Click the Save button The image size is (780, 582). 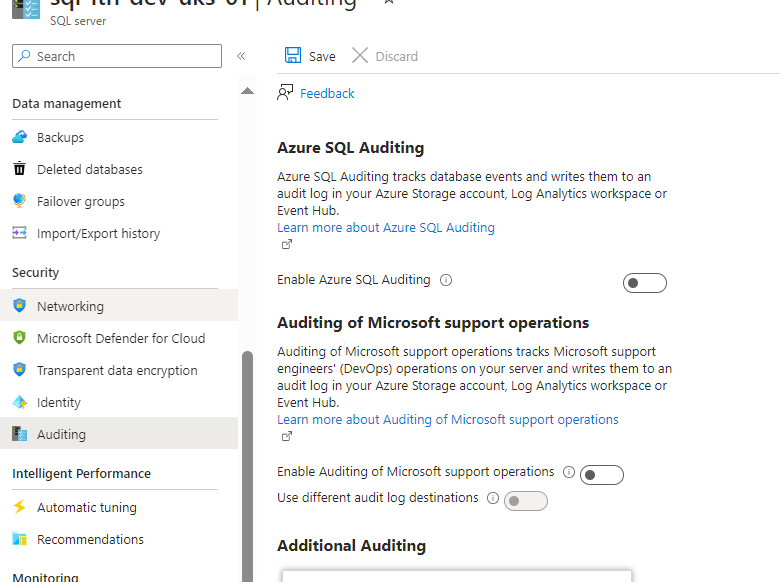[x=310, y=56]
